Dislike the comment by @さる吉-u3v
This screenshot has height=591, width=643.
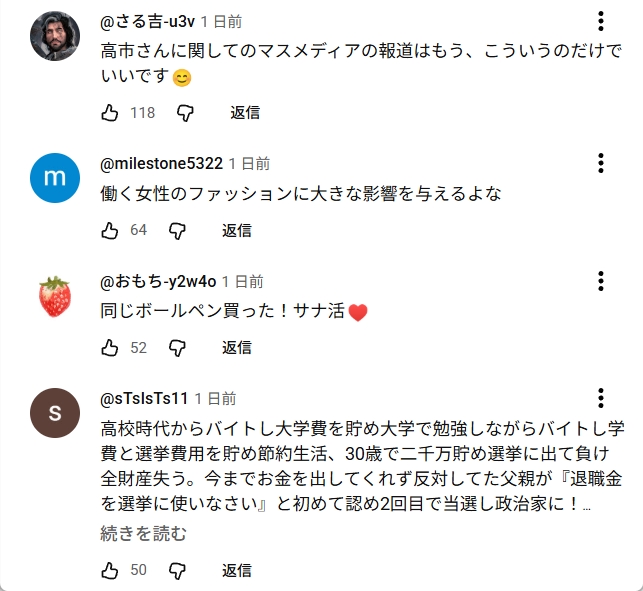tap(185, 113)
